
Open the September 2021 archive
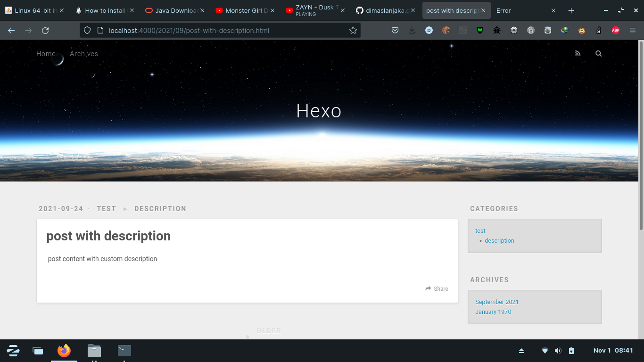click(497, 302)
